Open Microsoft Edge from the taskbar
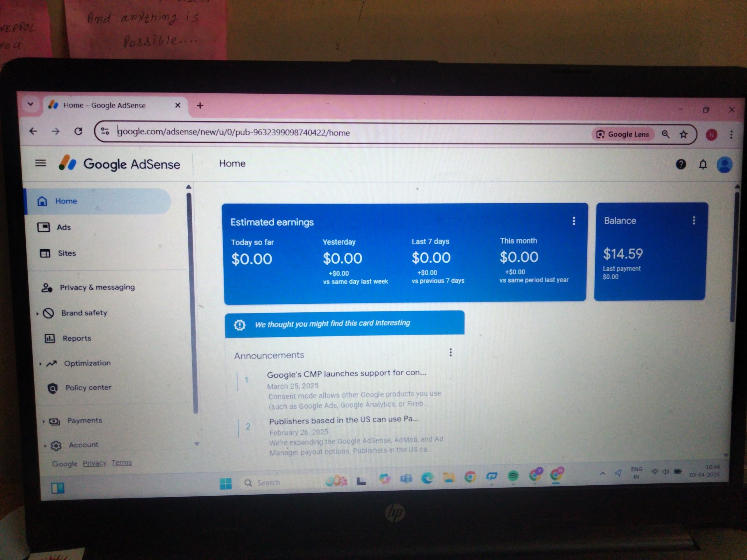 427,478
